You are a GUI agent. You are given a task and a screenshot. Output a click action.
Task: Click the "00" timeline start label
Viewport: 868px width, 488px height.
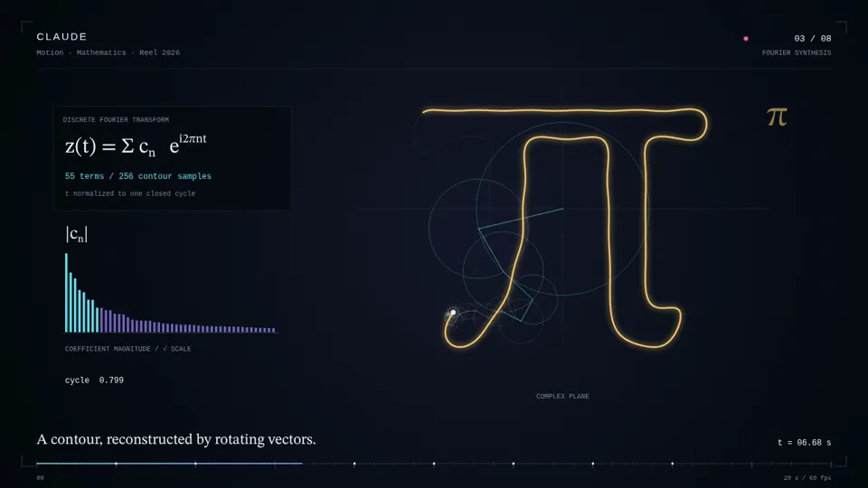[x=40, y=477]
